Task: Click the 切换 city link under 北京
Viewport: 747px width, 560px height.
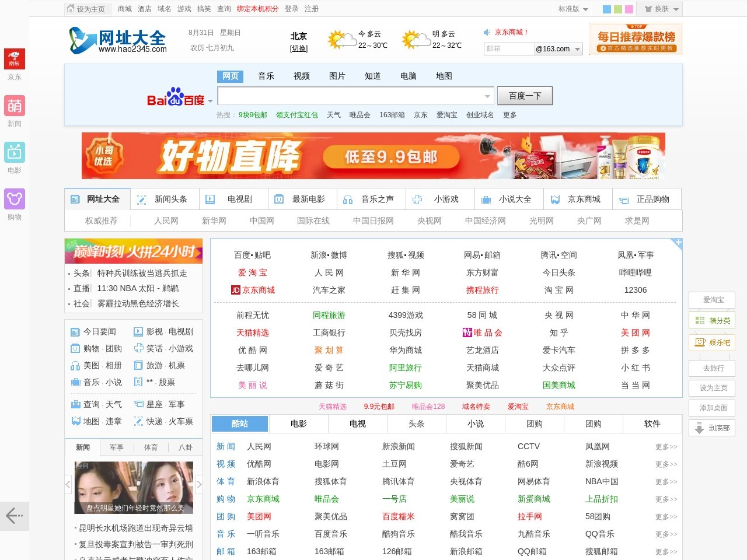Action: tap(299, 48)
